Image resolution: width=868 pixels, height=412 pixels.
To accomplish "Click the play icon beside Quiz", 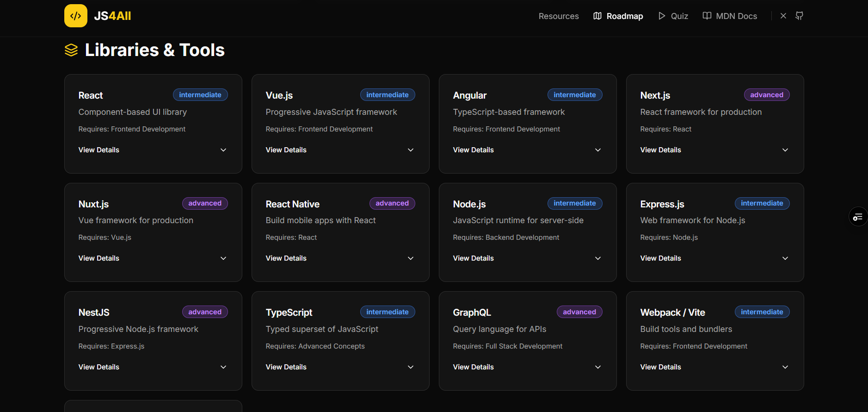I will pos(662,16).
